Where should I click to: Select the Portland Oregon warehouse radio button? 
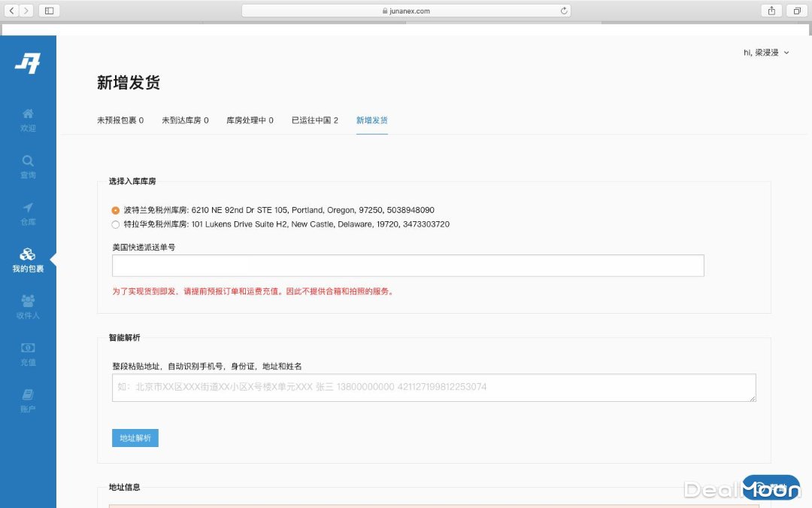pos(116,211)
